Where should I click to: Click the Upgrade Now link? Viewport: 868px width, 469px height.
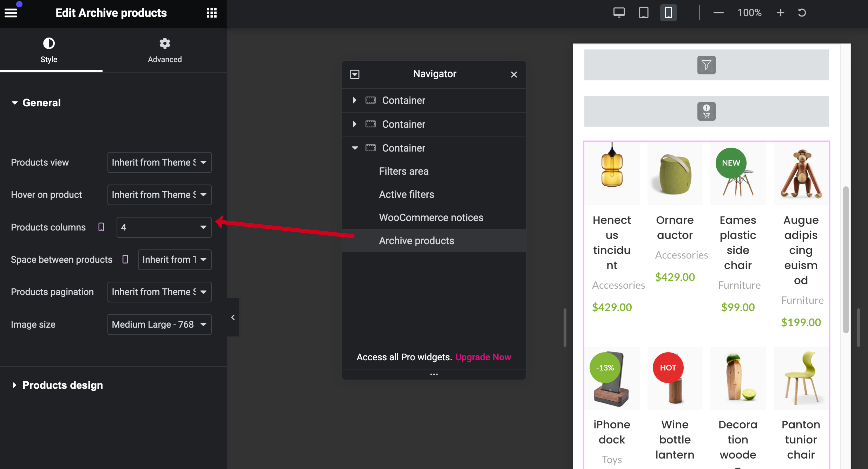pos(483,357)
